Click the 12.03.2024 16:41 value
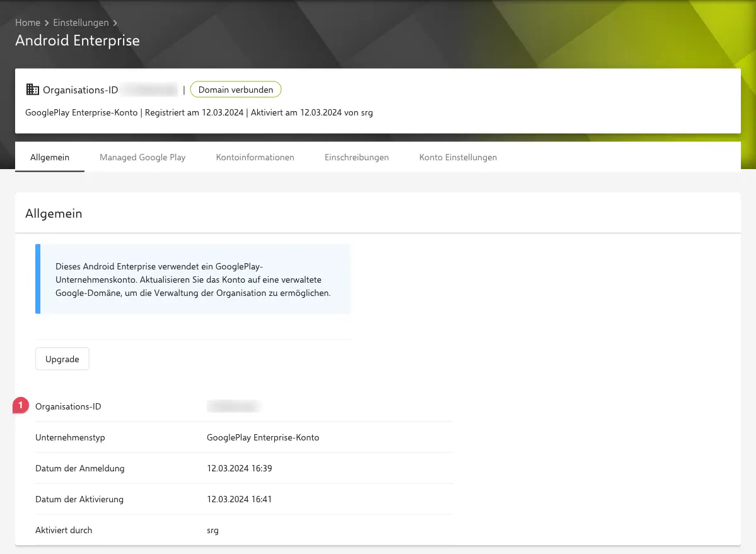The image size is (756, 554). (240, 499)
